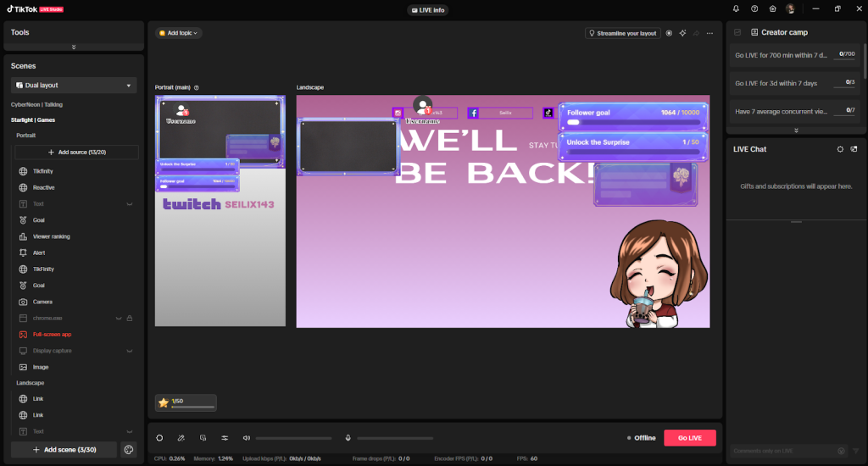Unlock the chrome.exe source
Viewport: 868px width, 466px height.
(131, 318)
